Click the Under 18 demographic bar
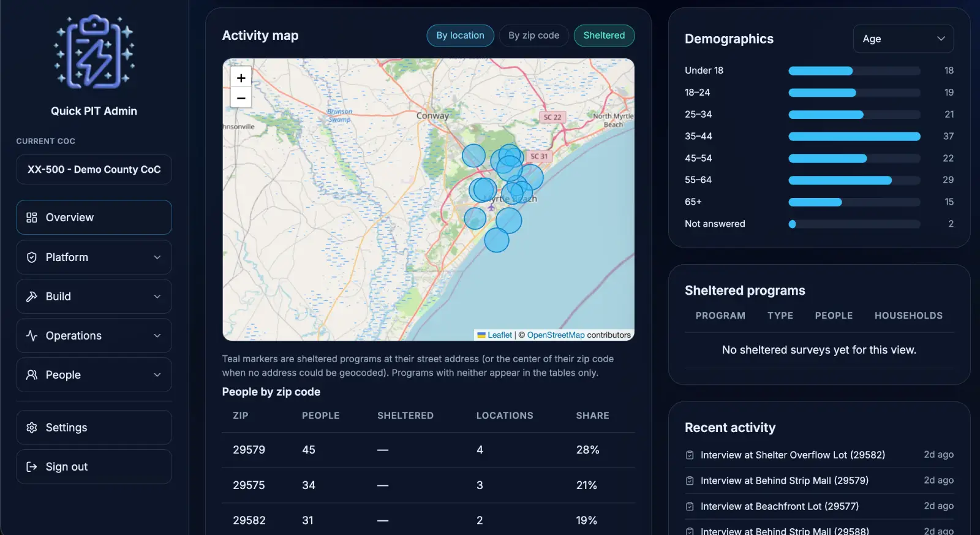 point(854,71)
